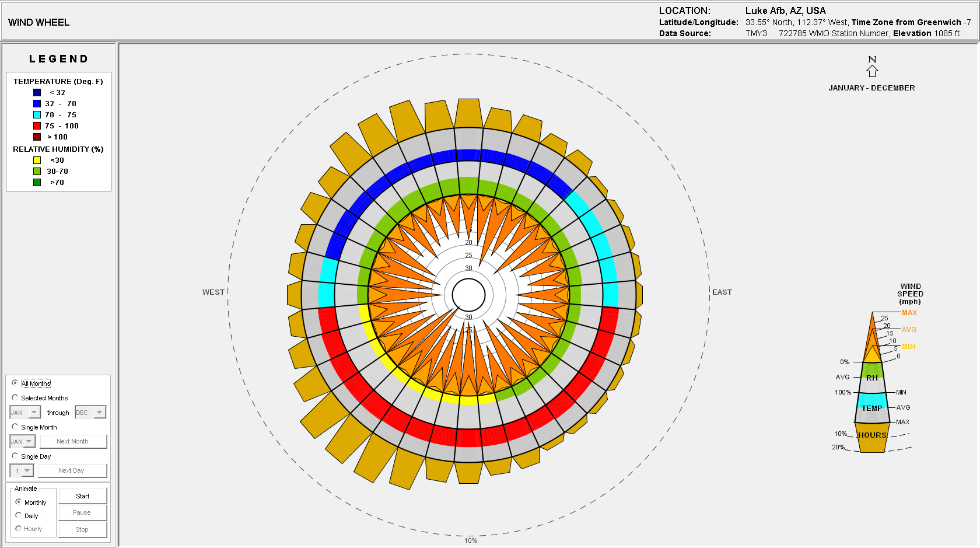Select the All Months radio option
The image size is (980, 548).
[x=15, y=383]
